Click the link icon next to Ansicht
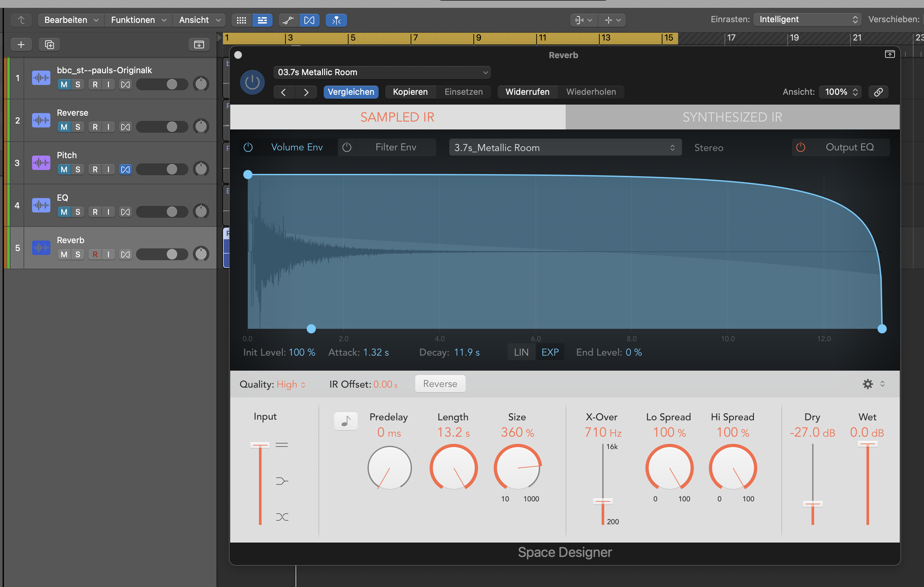Image resolution: width=924 pixels, height=587 pixels. [878, 92]
